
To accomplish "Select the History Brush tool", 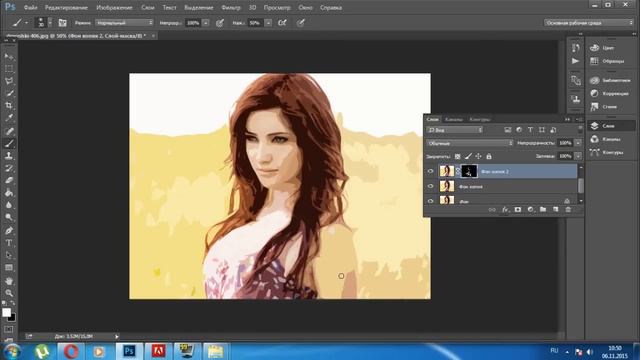I will [9, 168].
